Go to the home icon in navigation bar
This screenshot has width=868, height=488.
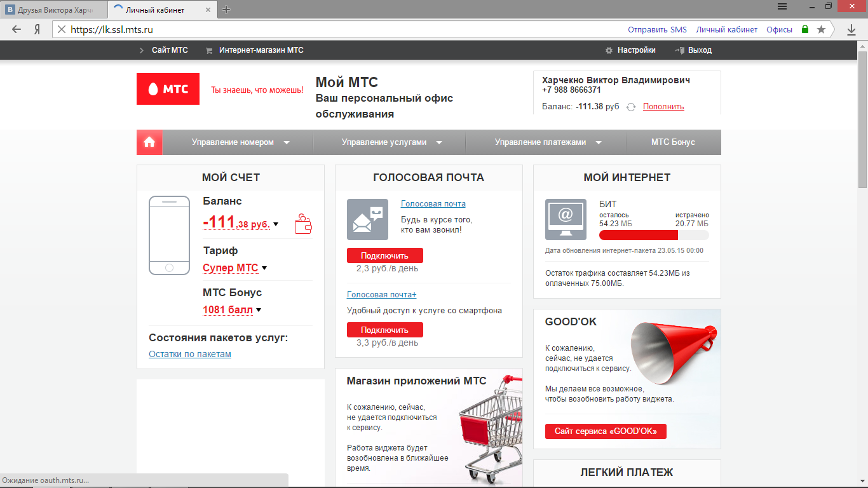click(x=149, y=142)
